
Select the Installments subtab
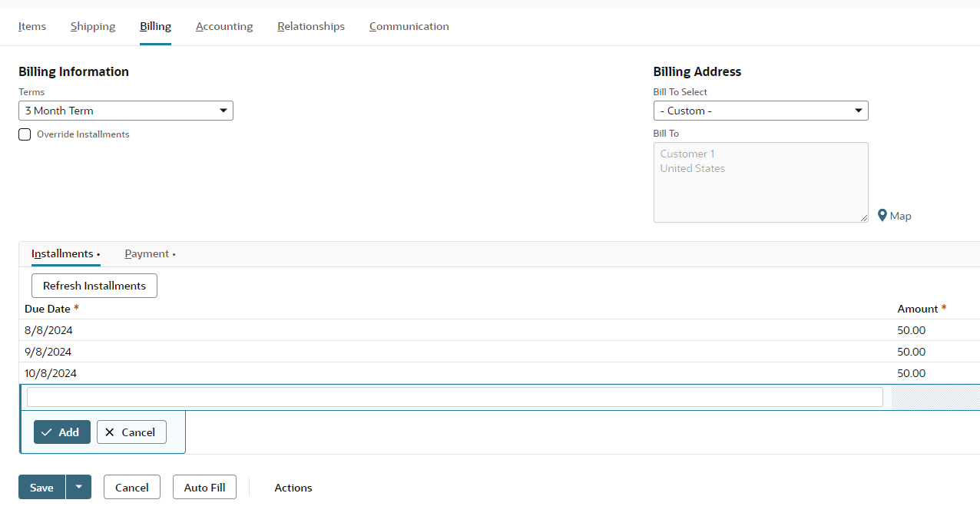(x=63, y=254)
